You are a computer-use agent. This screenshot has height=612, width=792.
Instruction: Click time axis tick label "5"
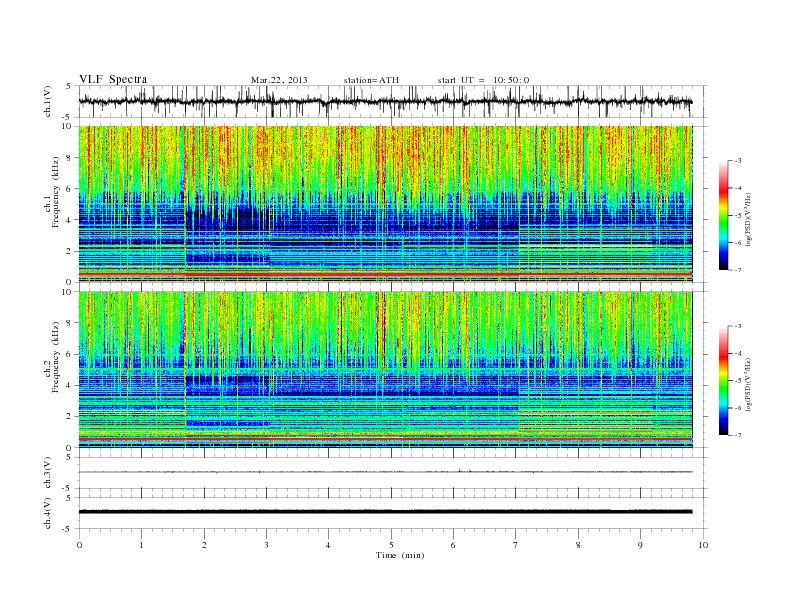(391, 545)
